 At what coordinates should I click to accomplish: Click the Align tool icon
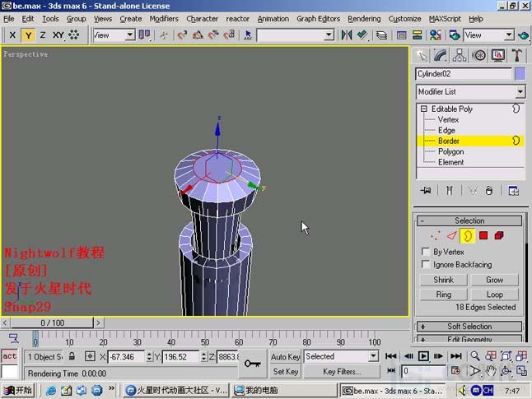[x=362, y=35]
